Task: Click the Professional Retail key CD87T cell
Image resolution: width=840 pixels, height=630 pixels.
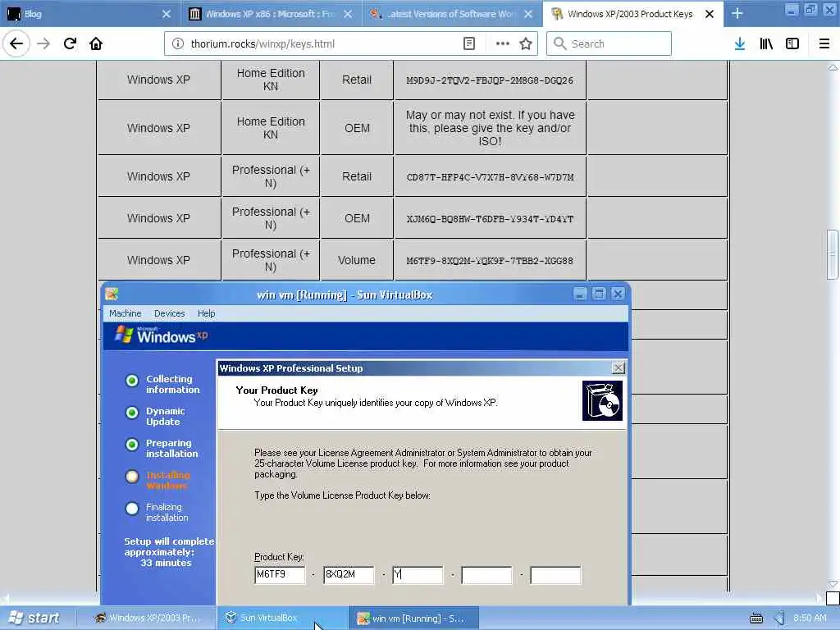Action: pyautogui.click(x=490, y=177)
